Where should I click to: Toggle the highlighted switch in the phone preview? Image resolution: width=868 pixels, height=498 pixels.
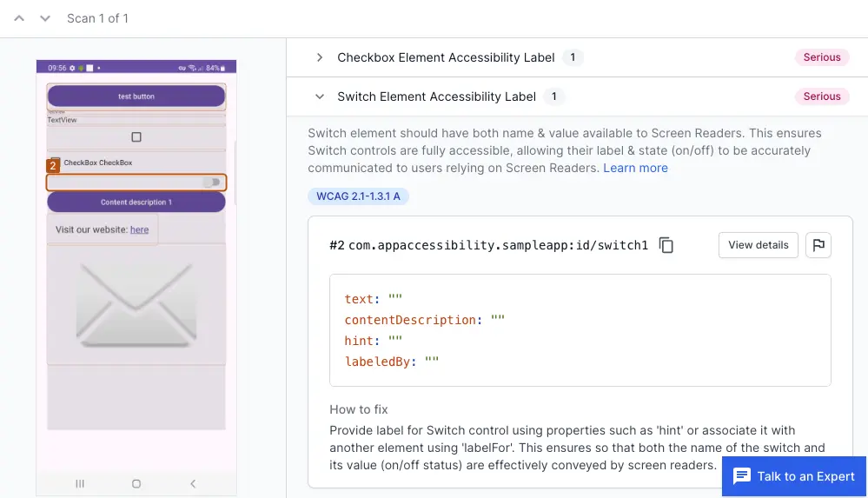click(210, 183)
